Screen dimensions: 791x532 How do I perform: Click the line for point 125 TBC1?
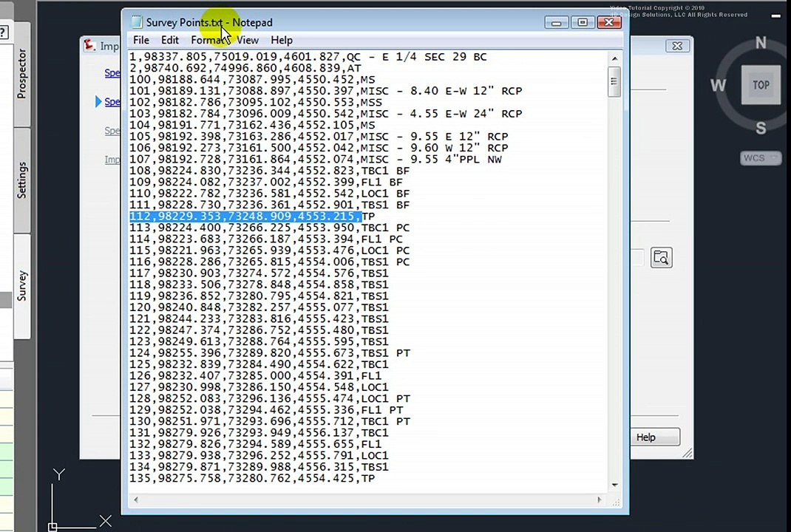click(259, 364)
